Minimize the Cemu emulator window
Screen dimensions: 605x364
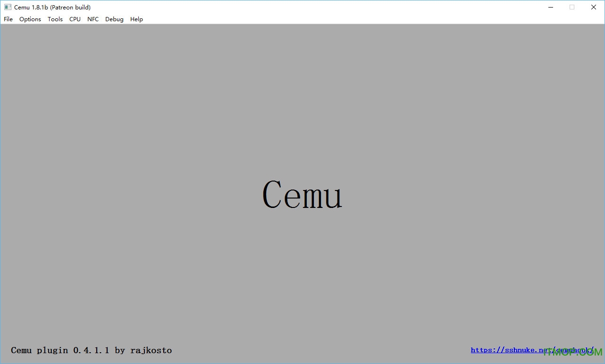550,7
